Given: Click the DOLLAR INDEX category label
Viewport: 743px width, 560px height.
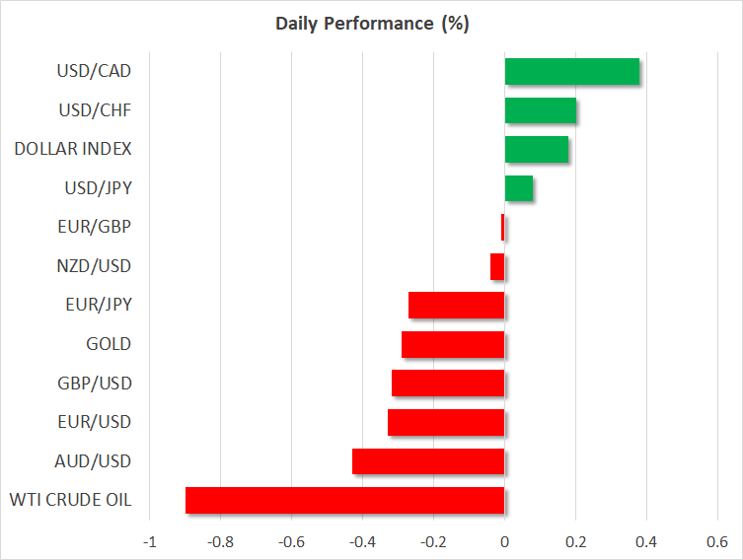Looking at the screenshot, I should pyautogui.click(x=73, y=149).
